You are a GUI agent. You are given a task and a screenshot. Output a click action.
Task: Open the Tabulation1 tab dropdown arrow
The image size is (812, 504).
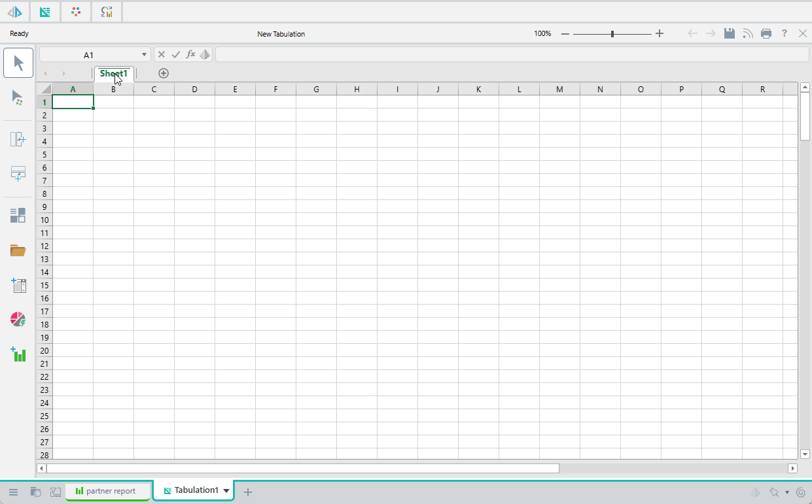point(226,490)
